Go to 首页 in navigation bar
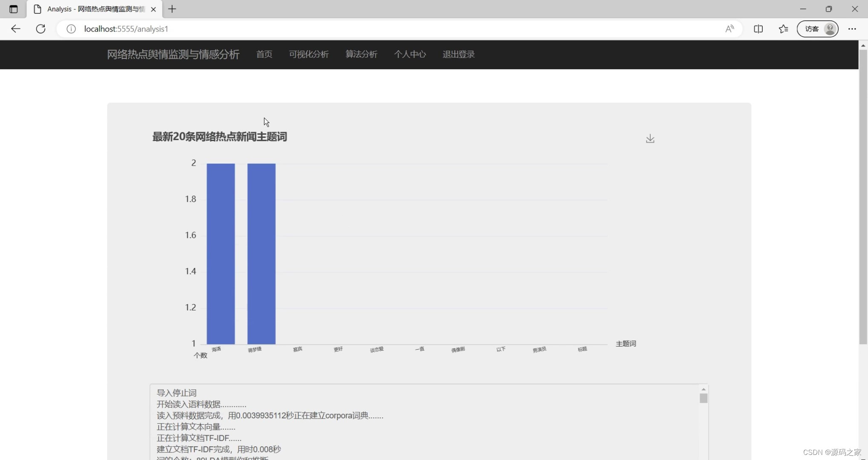The height and width of the screenshot is (460, 868). 264,55
